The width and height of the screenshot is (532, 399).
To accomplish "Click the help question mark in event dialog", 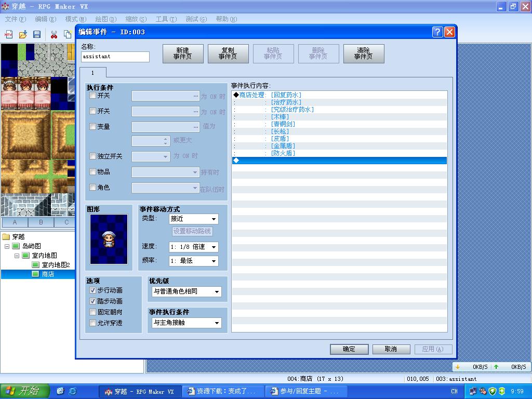I will [437, 32].
